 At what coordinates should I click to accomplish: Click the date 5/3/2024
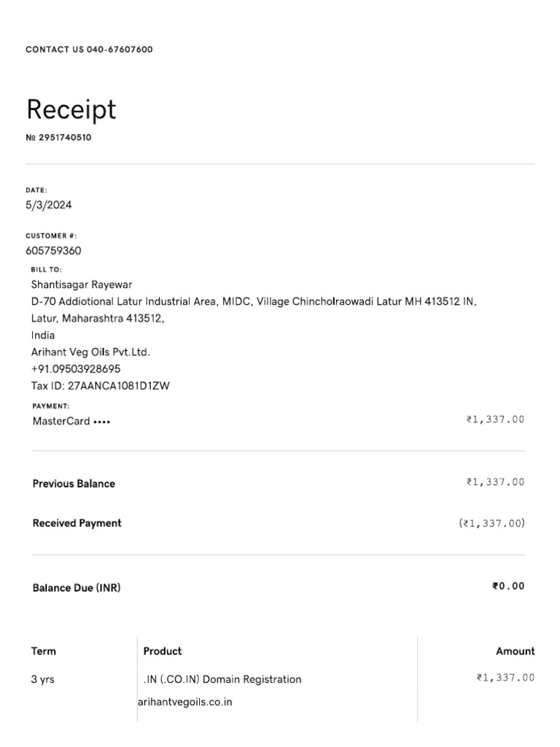pyautogui.click(x=49, y=206)
